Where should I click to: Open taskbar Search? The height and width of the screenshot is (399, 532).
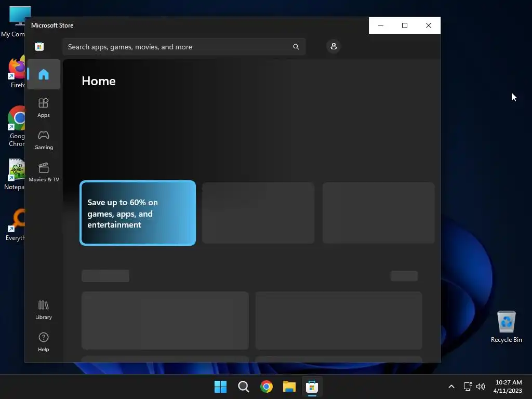[244, 387]
